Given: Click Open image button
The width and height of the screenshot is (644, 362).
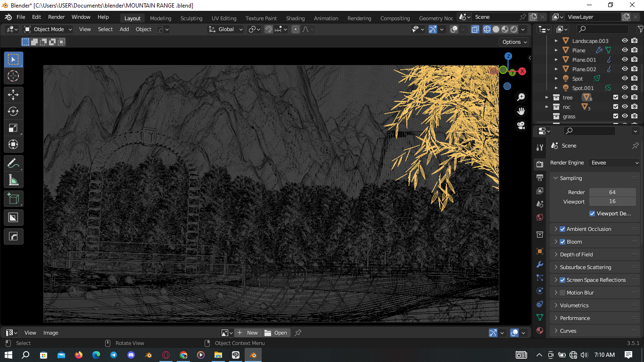Looking at the screenshot, I should pyautogui.click(x=276, y=333).
